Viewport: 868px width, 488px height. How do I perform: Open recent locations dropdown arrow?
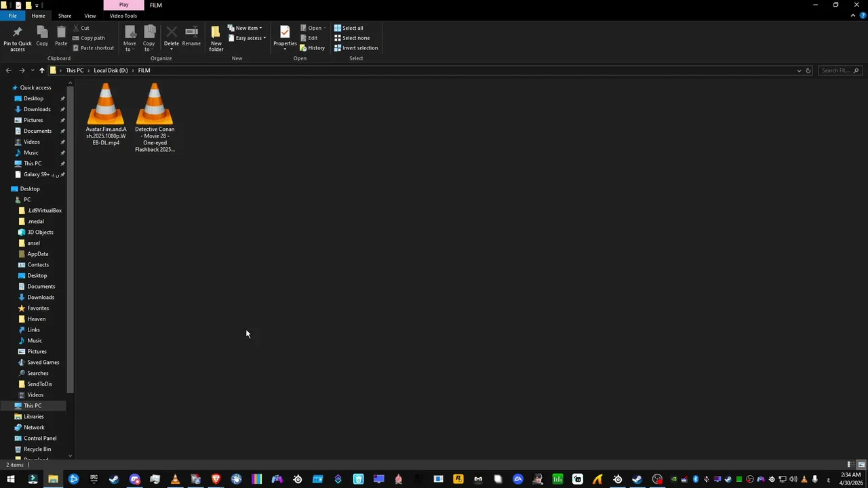31,70
